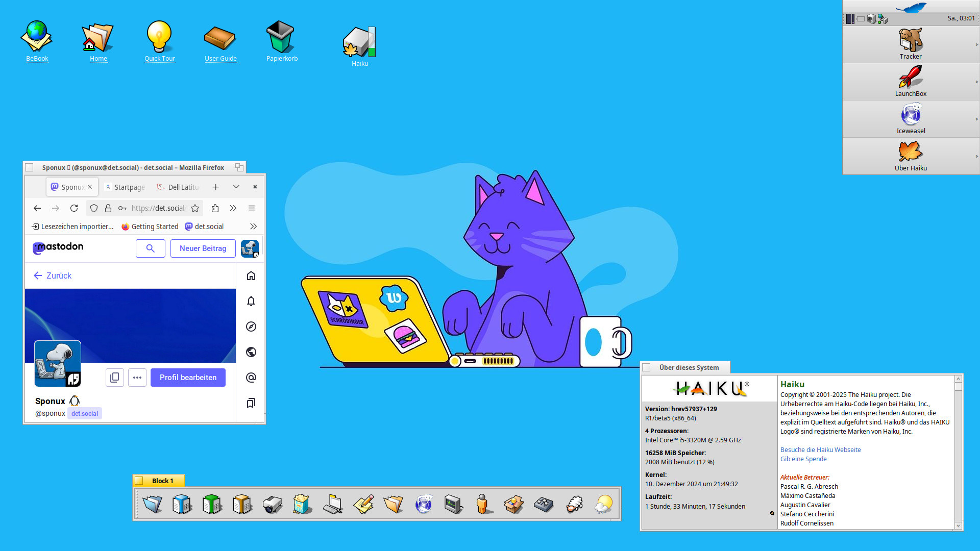Click the first blue folder icon in LaunchBox
Viewport: 980px width, 551px height.
pos(152,504)
